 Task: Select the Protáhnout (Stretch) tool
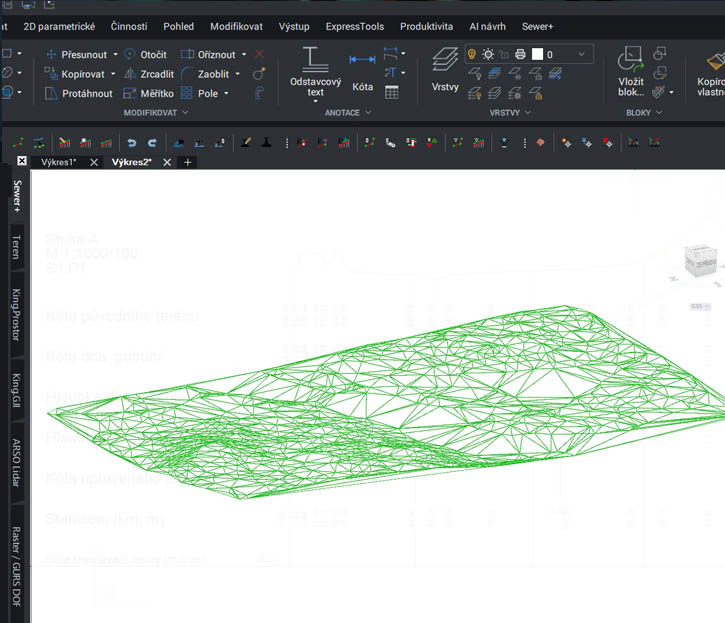click(x=53, y=93)
